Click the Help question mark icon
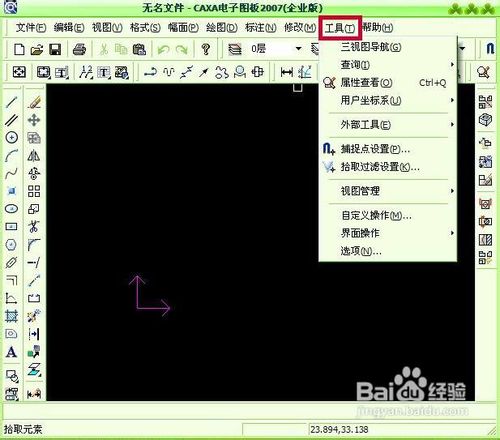The image size is (500, 440). tap(206, 49)
